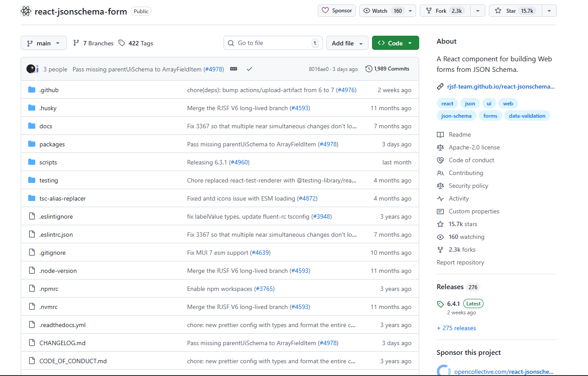This screenshot has width=588, height=376.
Task: Click the 7 Branches icon
Action: [x=76, y=43]
